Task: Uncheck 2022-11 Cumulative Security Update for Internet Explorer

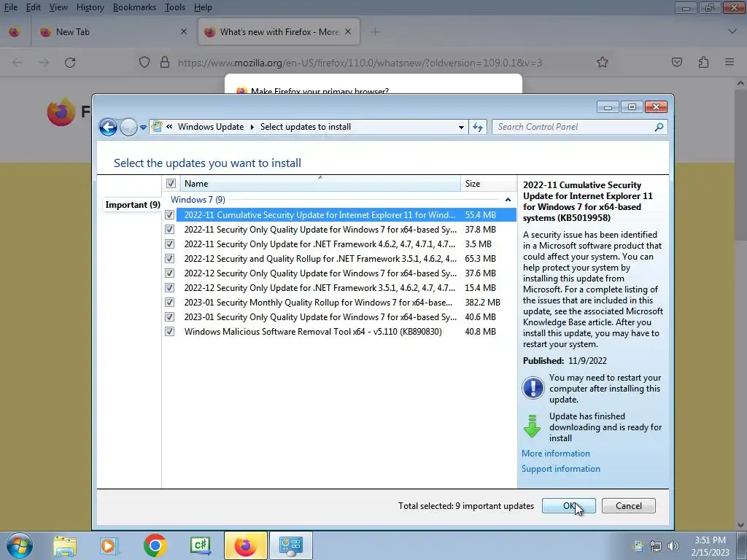Action: coord(169,215)
